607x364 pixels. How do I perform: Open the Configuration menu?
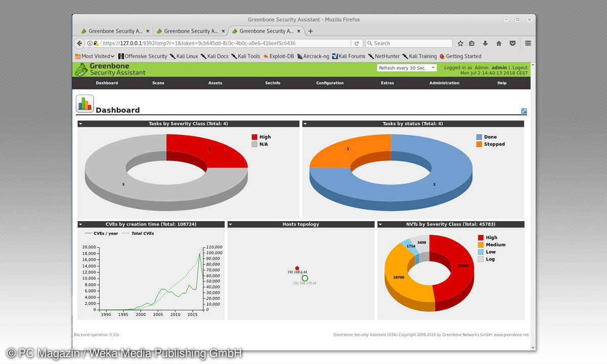(x=330, y=83)
